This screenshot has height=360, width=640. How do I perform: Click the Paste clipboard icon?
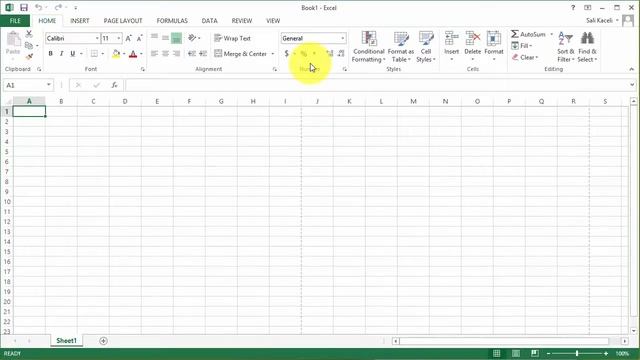(13, 40)
